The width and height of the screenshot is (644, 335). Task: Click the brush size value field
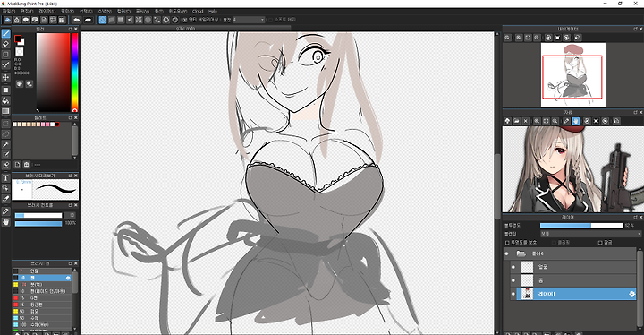tap(71, 215)
